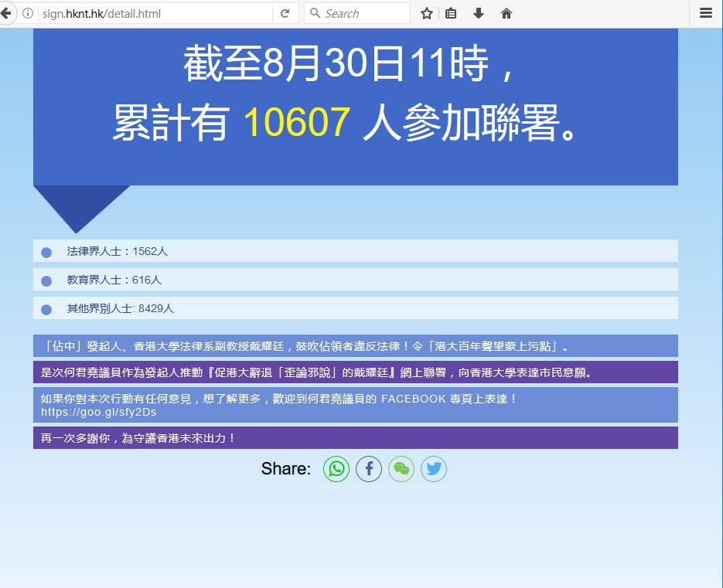Bookmark this page with the star icon
723x588 pixels.
427,13
